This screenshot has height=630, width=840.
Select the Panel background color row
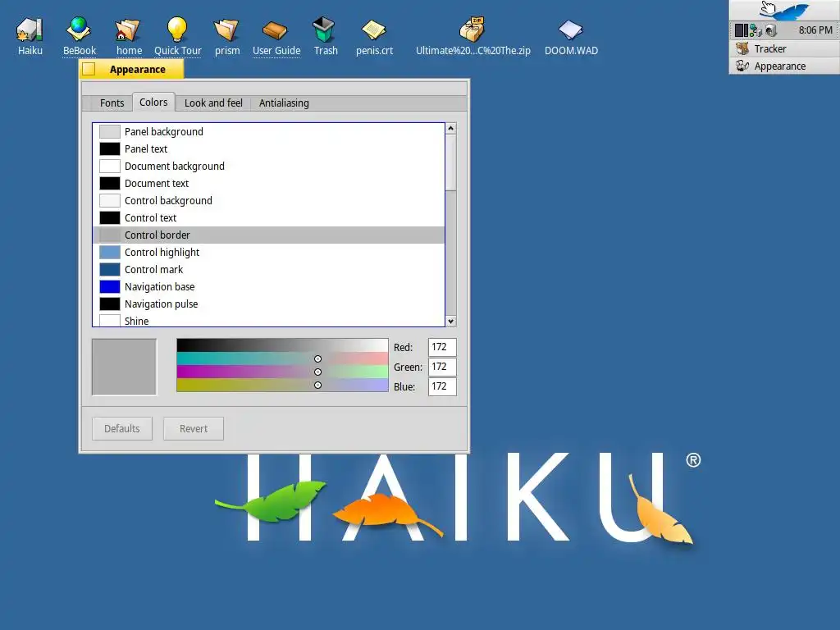(268, 132)
